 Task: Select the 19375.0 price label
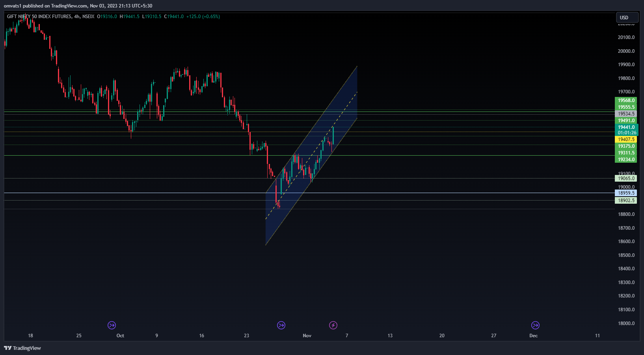626,146
